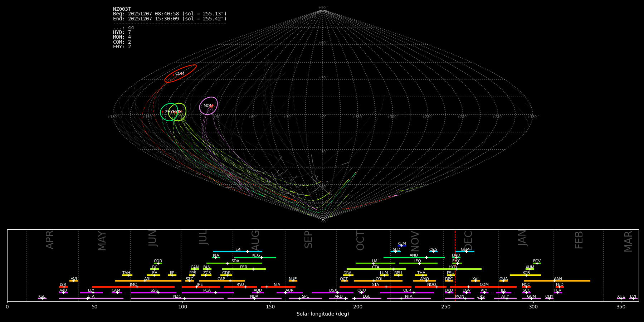The height and width of the screenshot is (322, 644).
Task: Click the COM label inside the red ellipse
Action: (x=180, y=74)
